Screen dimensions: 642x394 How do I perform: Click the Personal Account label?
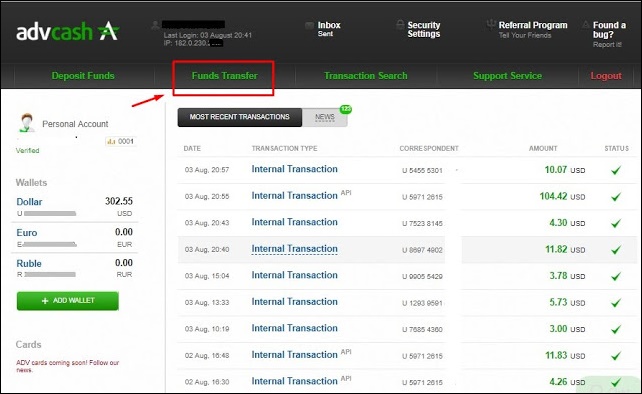coord(75,124)
